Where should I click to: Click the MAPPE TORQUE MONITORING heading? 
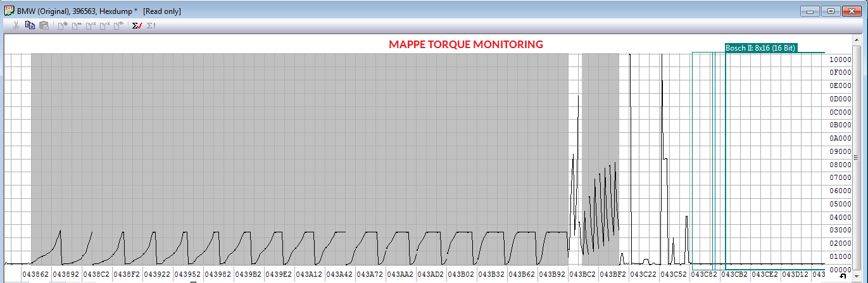pos(465,44)
